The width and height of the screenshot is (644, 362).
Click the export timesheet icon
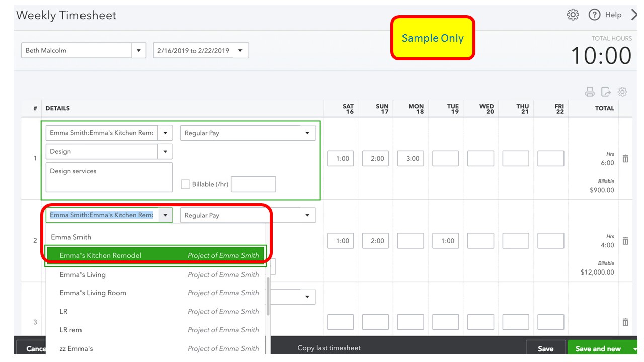(x=605, y=92)
